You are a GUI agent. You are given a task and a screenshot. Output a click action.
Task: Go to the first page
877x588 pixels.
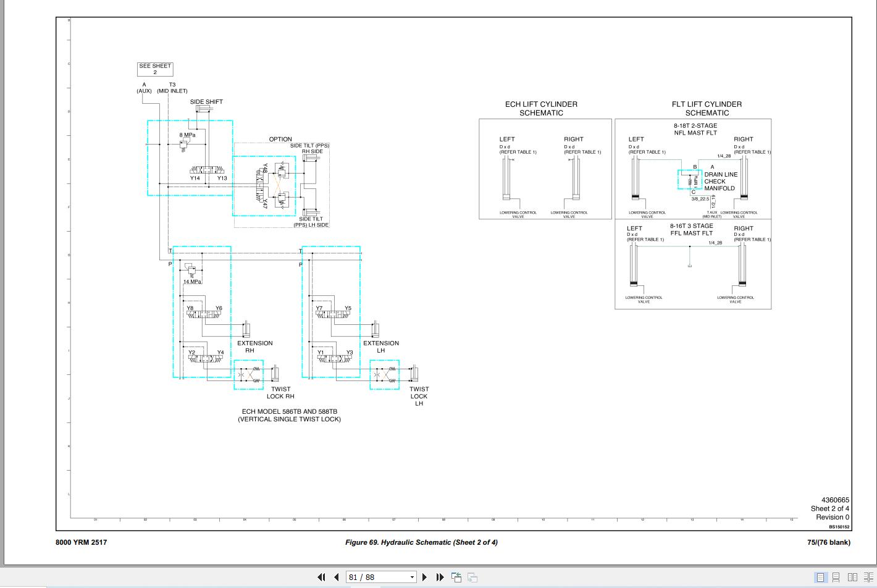pos(321,577)
